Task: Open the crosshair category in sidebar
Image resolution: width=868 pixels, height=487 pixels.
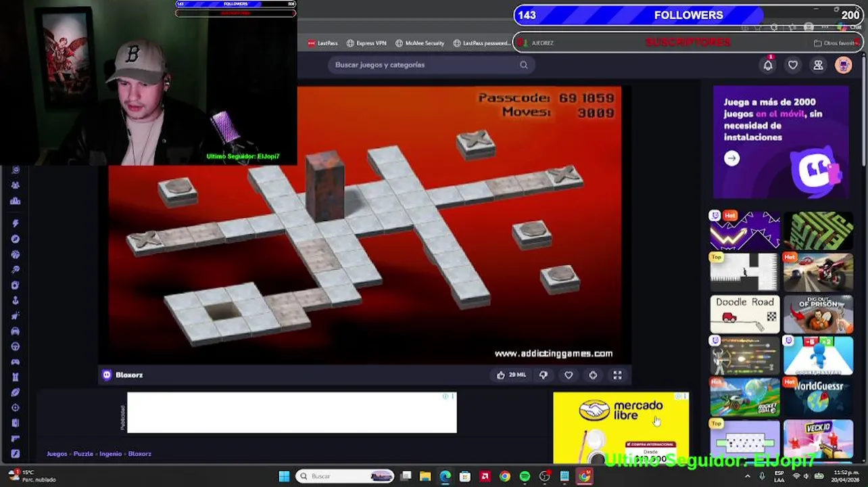Action: click(15, 408)
